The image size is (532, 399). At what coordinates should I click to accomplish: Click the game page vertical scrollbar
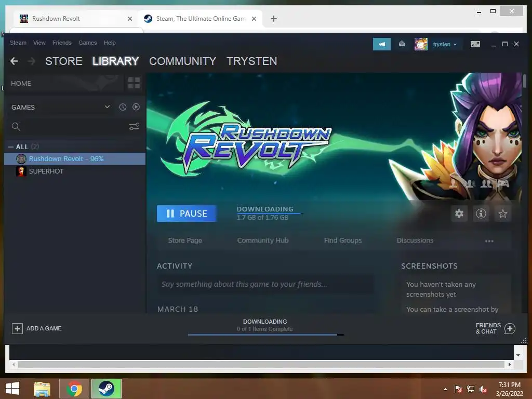525,82
